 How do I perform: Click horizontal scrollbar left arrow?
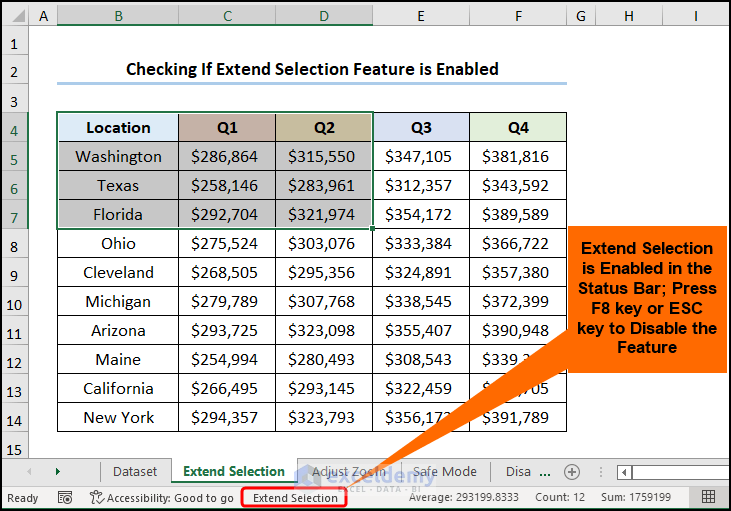coord(625,472)
